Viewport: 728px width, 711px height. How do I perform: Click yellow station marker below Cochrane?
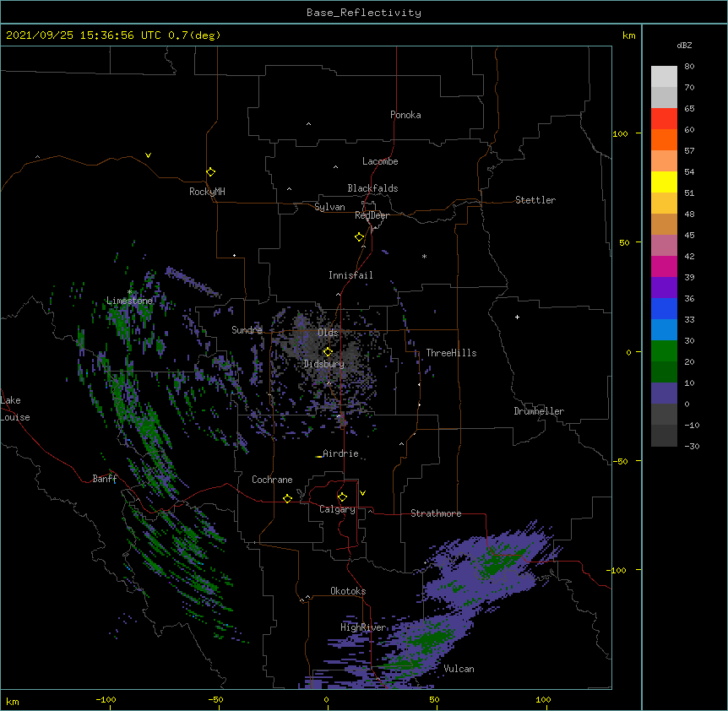tap(287, 499)
